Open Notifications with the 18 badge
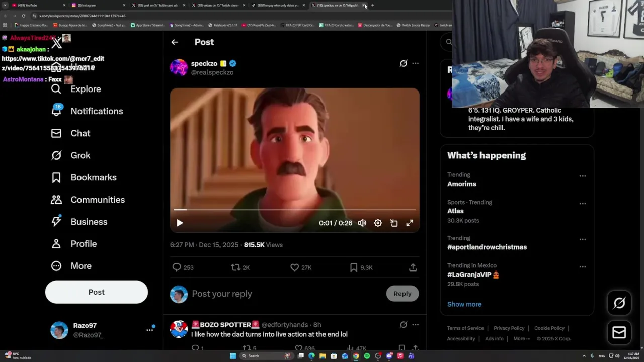 87,111
